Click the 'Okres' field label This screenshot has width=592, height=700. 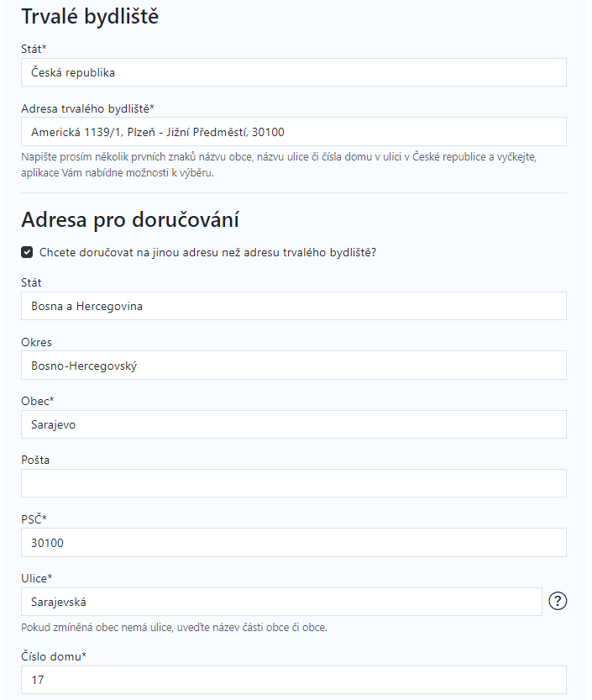click(36, 342)
